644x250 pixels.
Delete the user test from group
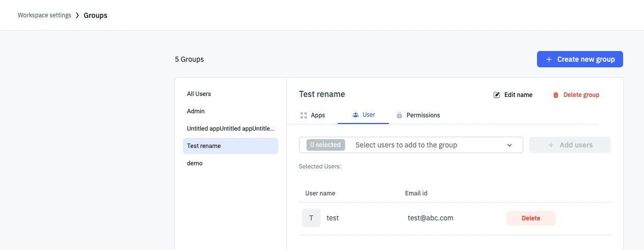click(531, 218)
